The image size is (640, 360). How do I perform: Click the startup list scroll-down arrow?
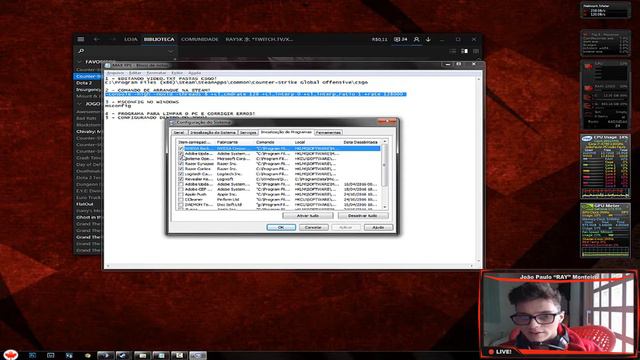pyautogui.click(x=384, y=207)
